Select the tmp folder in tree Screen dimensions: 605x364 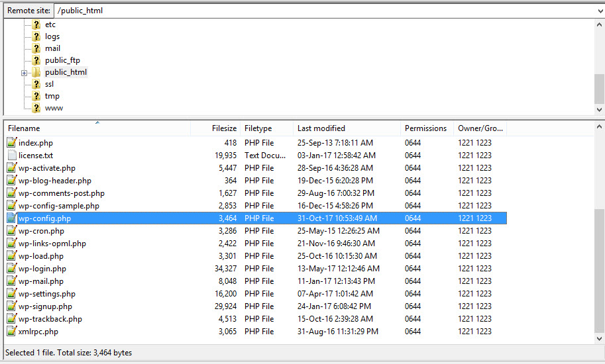(52, 97)
